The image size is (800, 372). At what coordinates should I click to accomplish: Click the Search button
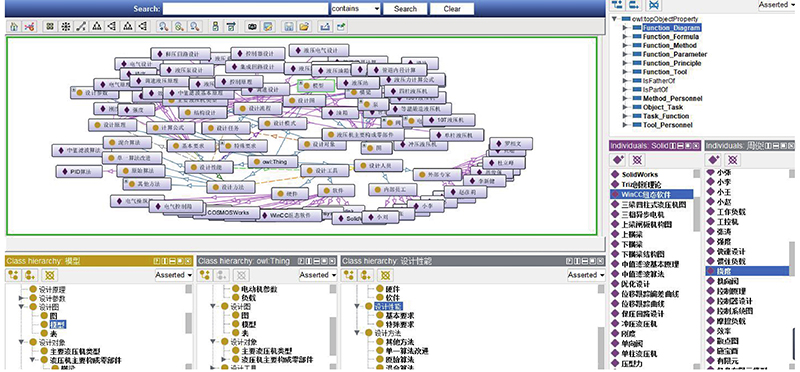(x=405, y=9)
